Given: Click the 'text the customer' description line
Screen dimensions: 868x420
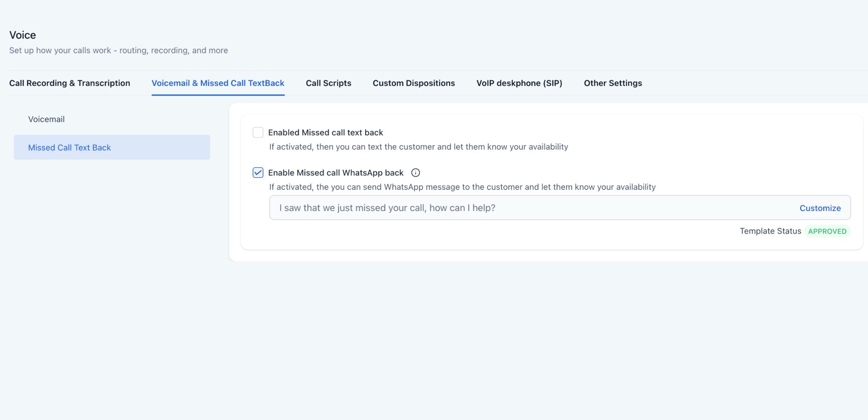Looking at the screenshot, I should tap(418, 147).
